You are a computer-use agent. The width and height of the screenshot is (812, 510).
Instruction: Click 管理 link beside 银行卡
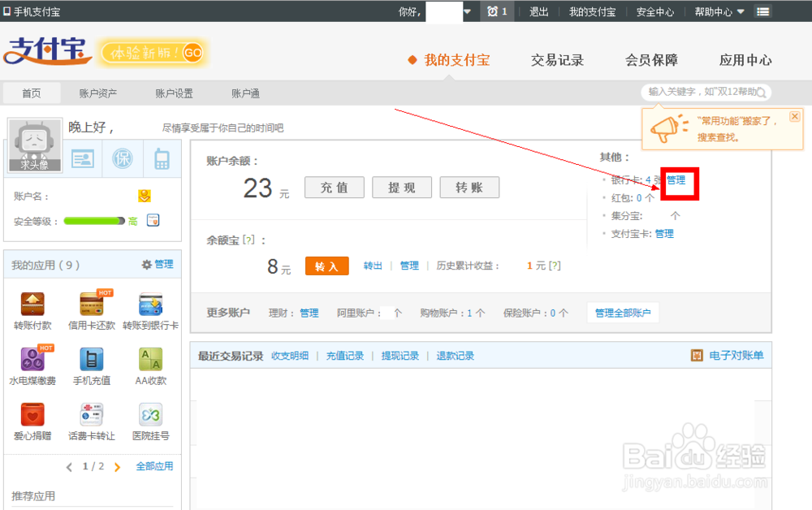(676, 180)
